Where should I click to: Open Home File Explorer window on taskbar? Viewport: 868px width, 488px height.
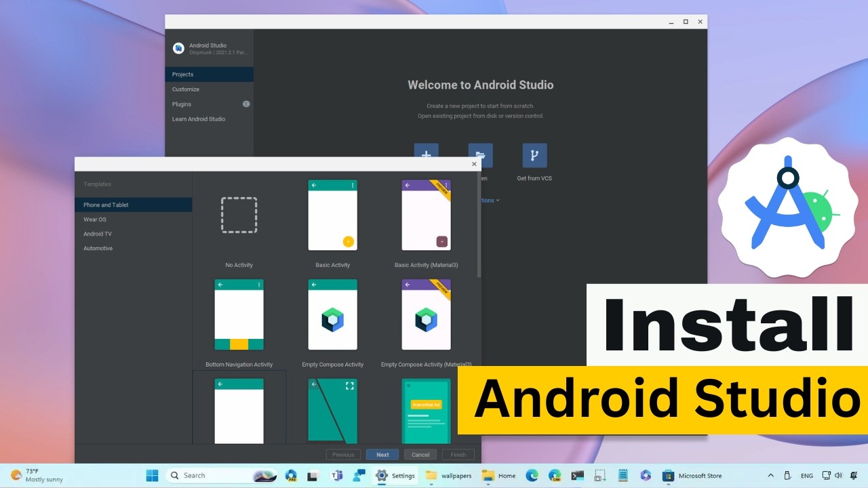(x=499, y=475)
